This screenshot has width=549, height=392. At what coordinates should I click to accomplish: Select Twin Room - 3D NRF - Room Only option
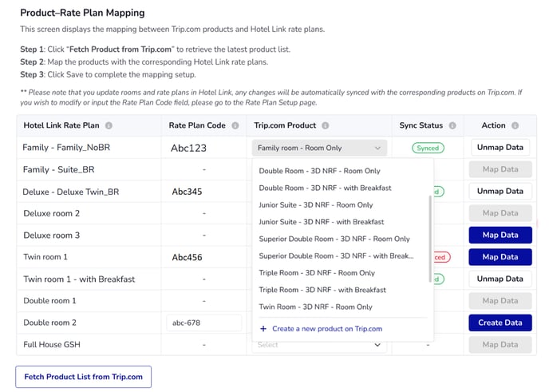(x=315, y=307)
